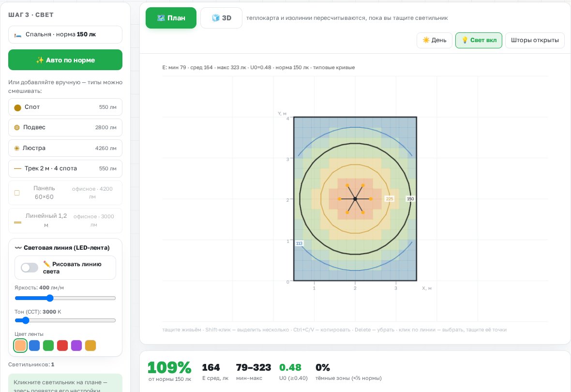Select the green tape color swatch
The image size is (571, 392).
click(48, 346)
